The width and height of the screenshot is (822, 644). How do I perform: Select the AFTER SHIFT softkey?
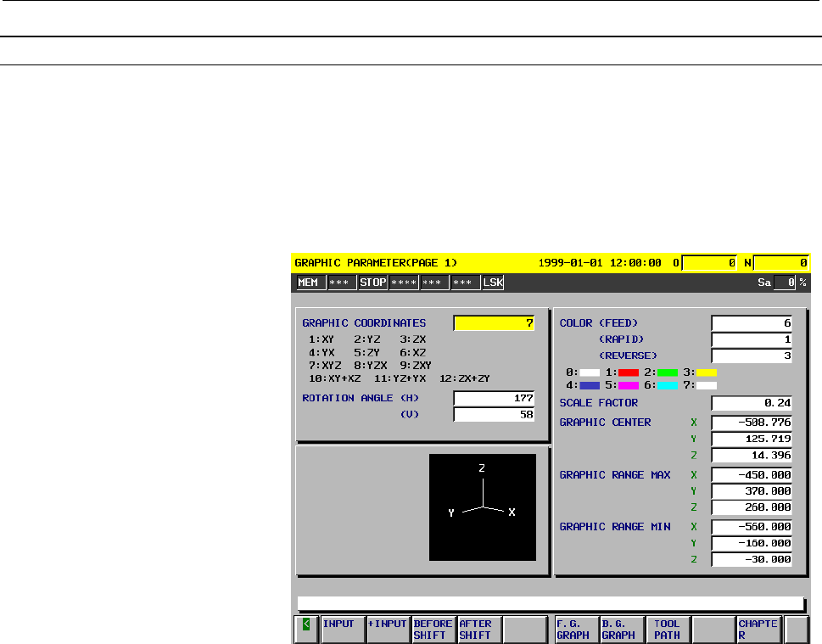click(x=478, y=629)
